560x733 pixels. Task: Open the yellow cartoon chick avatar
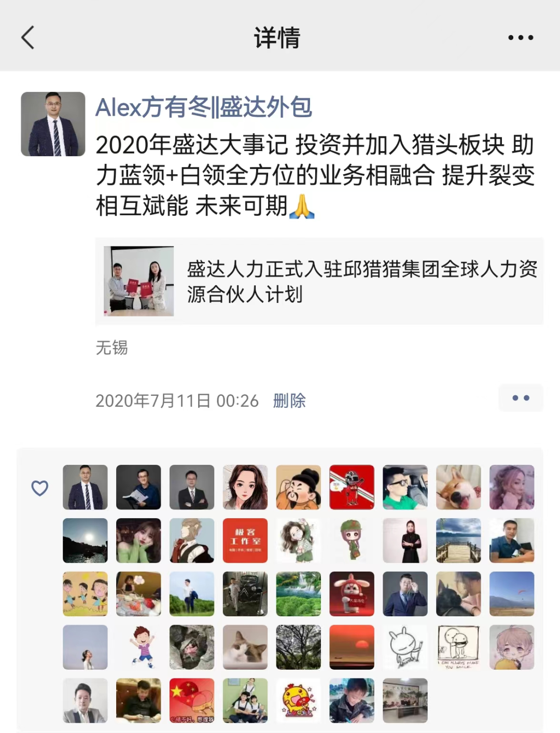pyautogui.click(x=298, y=701)
